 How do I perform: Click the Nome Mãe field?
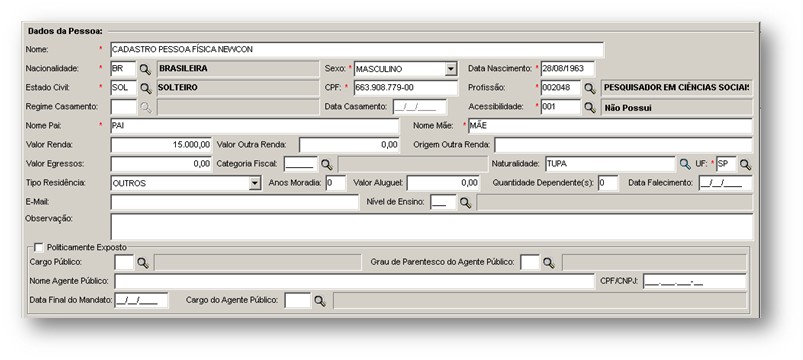pos(609,126)
